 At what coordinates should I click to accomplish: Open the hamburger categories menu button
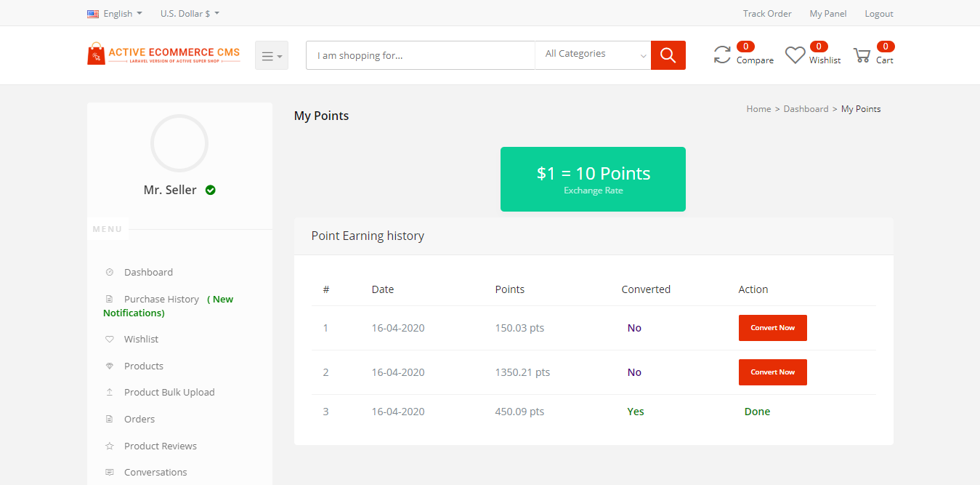(272, 55)
